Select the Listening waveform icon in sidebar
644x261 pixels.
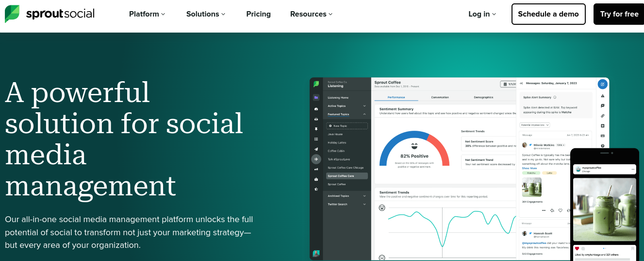point(316,159)
